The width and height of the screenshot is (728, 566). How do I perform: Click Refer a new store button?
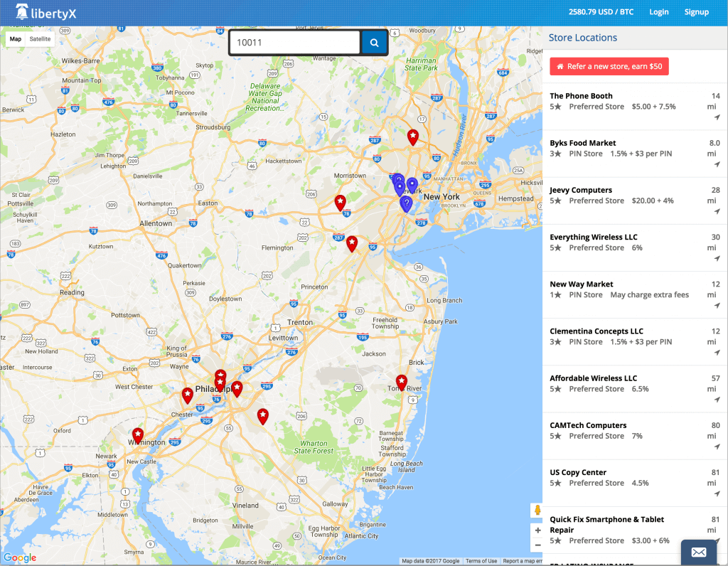click(x=609, y=66)
